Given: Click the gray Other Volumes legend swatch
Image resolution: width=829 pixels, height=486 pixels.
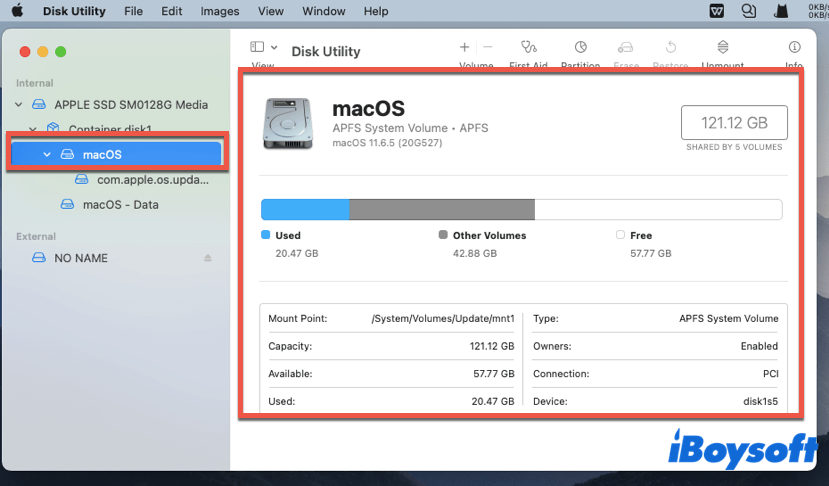Looking at the screenshot, I should click(x=443, y=235).
